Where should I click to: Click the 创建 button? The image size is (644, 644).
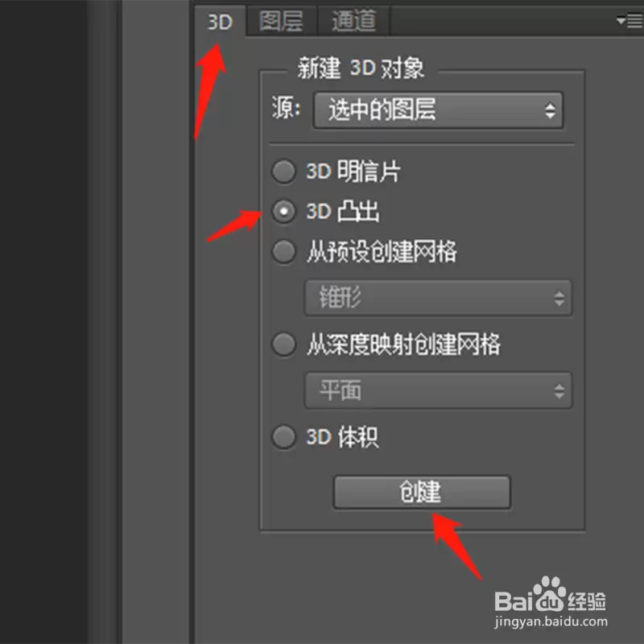[x=422, y=492]
